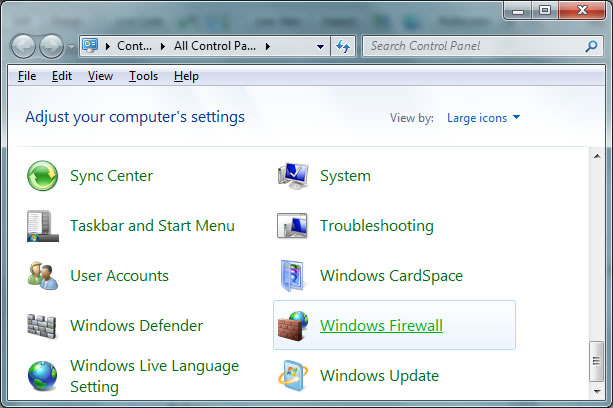Open the Windows CardSpace link
The width and height of the screenshot is (613, 408).
(391, 276)
